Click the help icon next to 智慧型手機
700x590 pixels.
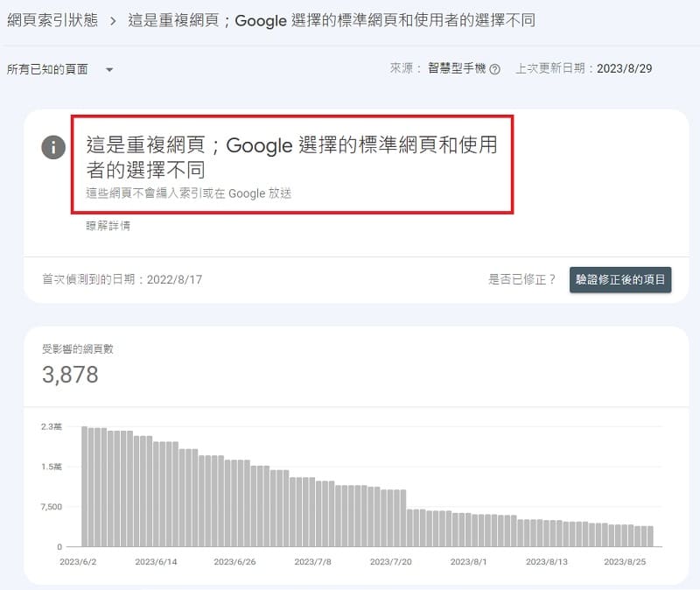pyautogui.click(x=494, y=69)
